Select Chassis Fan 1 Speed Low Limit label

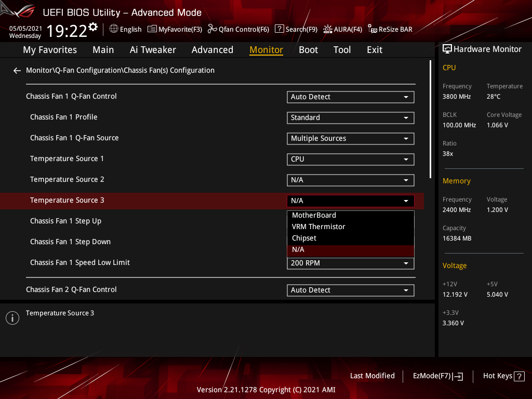pyautogui.click(x=79, y=262)
